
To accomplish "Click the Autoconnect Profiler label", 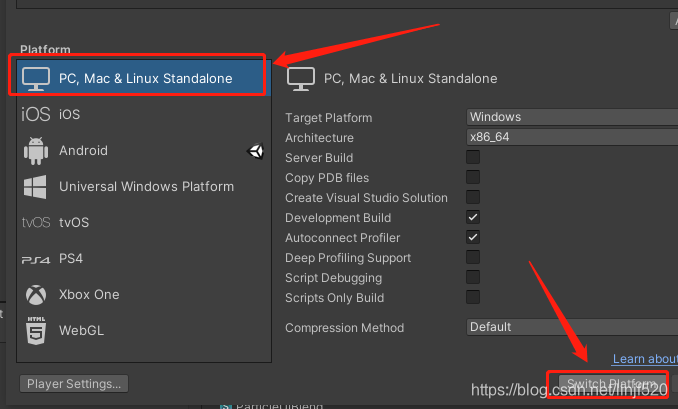I will (x=342, y=238).
